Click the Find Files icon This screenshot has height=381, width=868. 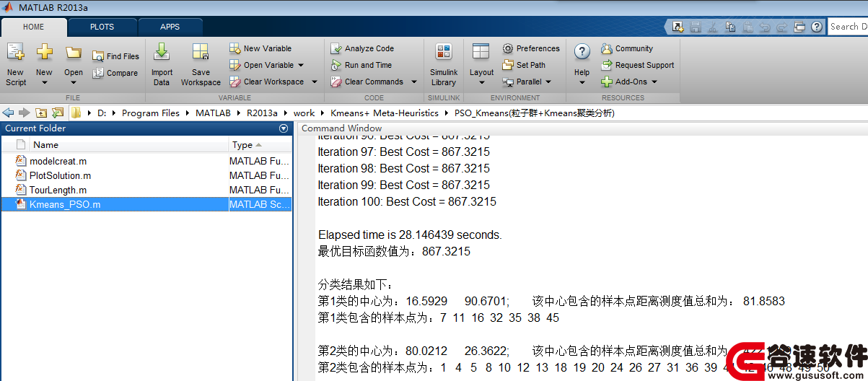[98, 56]
